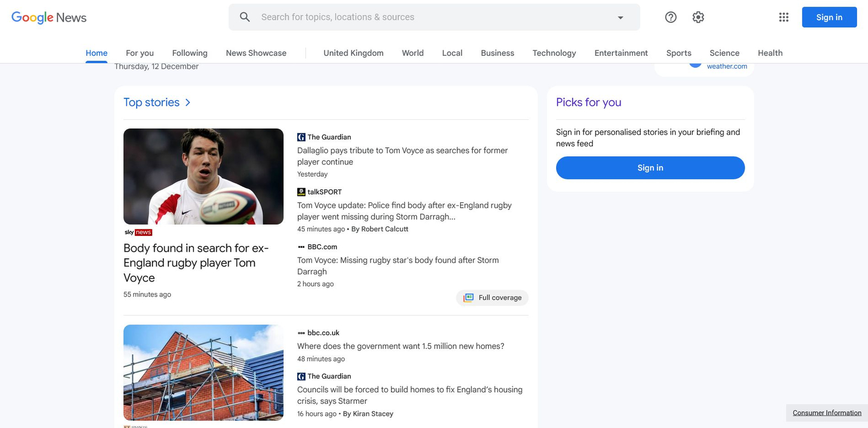
Task: Switch to the Local tab
Action: [452, 53]
